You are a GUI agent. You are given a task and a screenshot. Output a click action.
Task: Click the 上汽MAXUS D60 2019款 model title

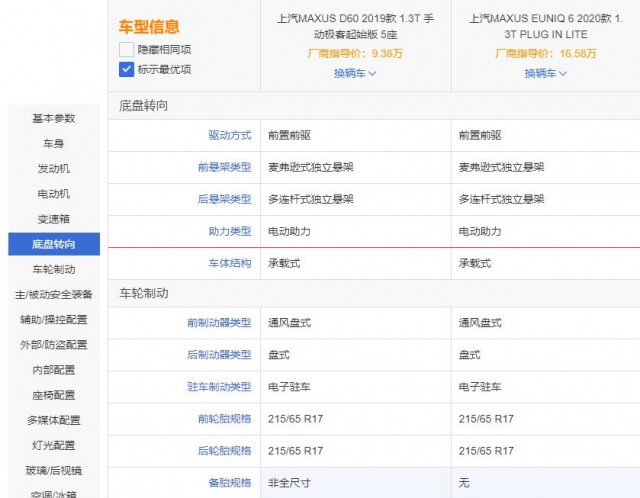pyautogui.click(x=356, y=27)
